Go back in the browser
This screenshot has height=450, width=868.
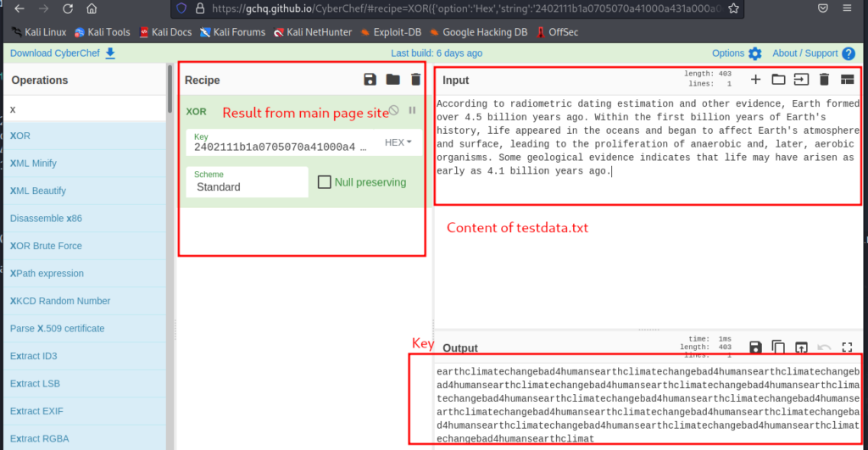[19, 8]
